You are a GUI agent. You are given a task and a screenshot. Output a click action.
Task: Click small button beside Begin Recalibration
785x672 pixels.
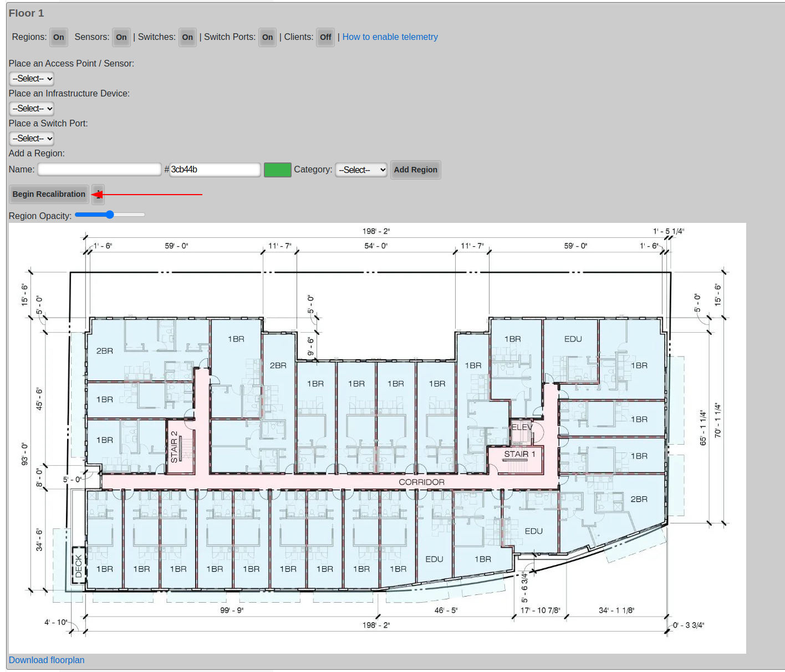coord(98,194)
